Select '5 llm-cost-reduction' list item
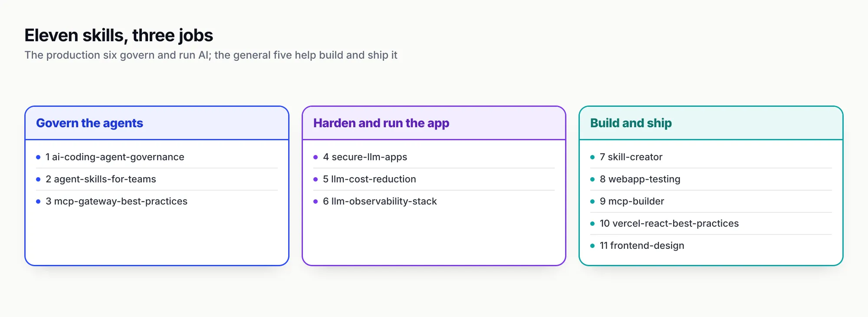 [x=434, y=179]
